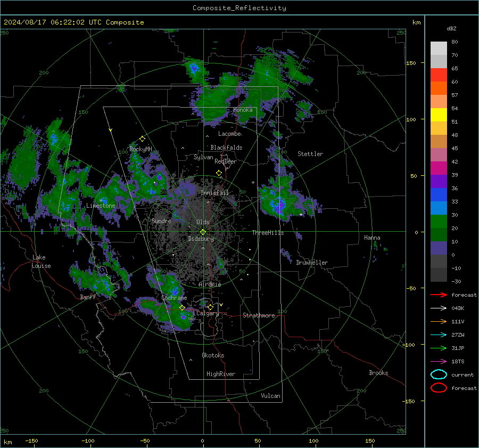Click the bright green swatch between 30 and 20 dBZ

pos(439,222)
